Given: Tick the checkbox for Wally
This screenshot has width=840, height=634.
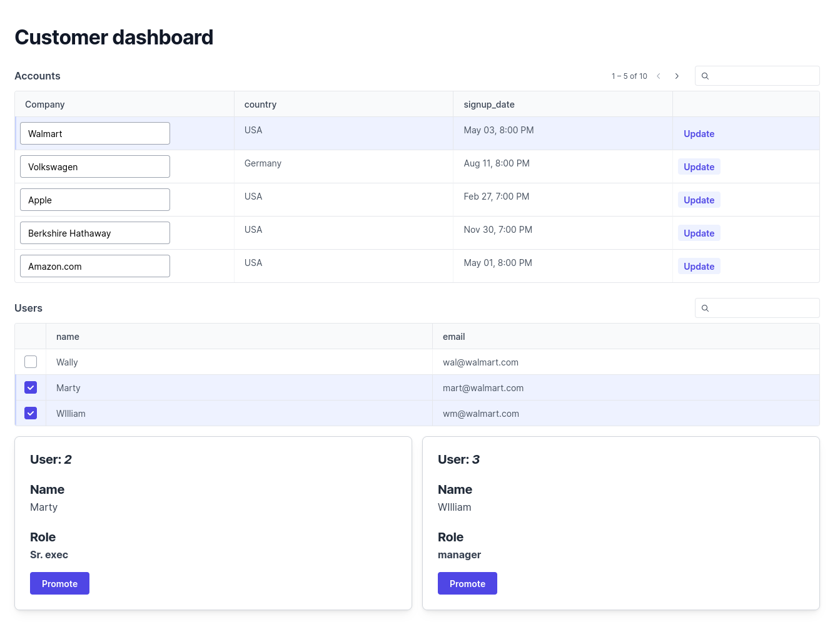Looking at the screenshot, I should click(31, 362).
